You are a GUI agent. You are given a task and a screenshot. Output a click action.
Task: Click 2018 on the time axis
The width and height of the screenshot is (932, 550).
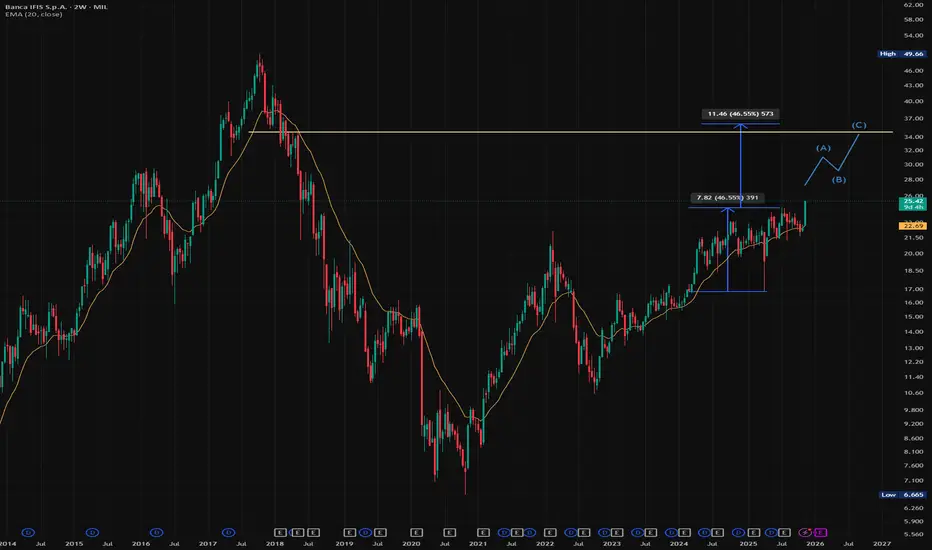(274, 543)
